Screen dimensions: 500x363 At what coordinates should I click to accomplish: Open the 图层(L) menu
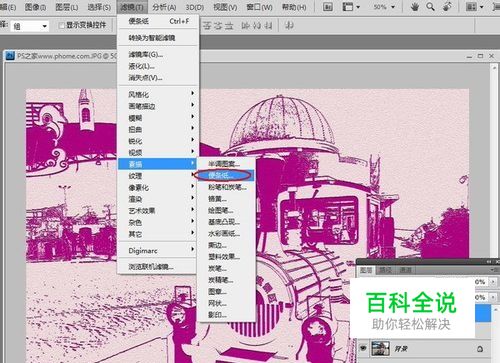click(66, 7)
